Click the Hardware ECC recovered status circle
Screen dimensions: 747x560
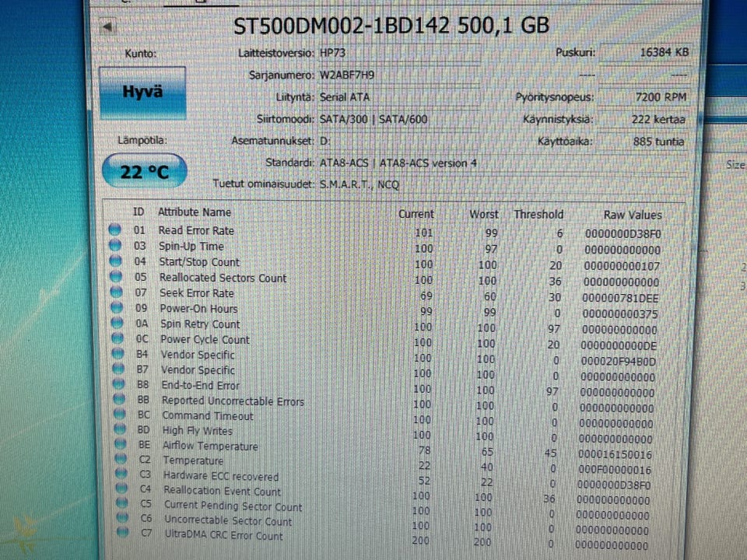(122, 474)
